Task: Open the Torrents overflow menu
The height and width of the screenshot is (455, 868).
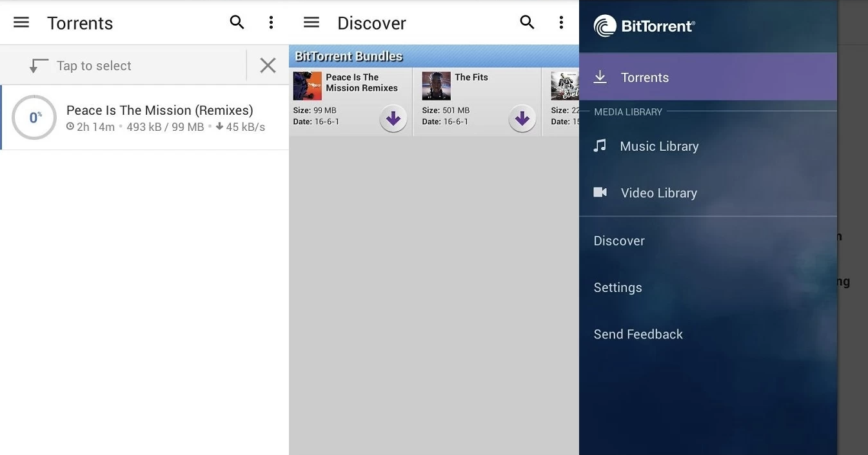Action: point(271,23)
